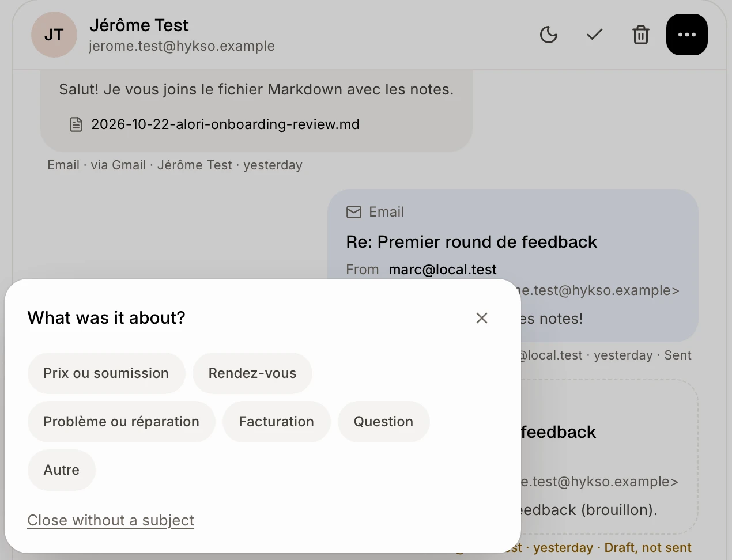Click the Jérôme Test contact name
Image resolution: width=732 pixels, height=560 pixels.
coord(139,25)
